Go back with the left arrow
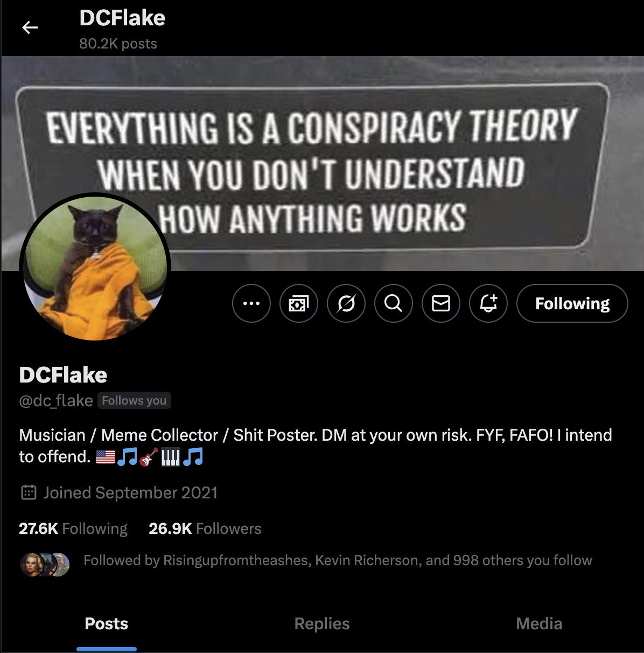The width and height of the screenshot is (644, 653). [x=30, y=27]
